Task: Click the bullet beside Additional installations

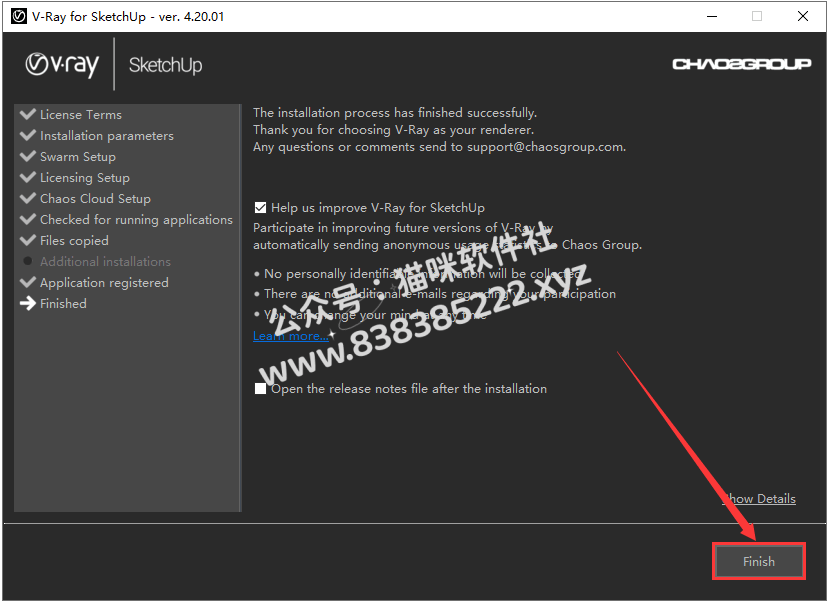Action: (27, 261)
